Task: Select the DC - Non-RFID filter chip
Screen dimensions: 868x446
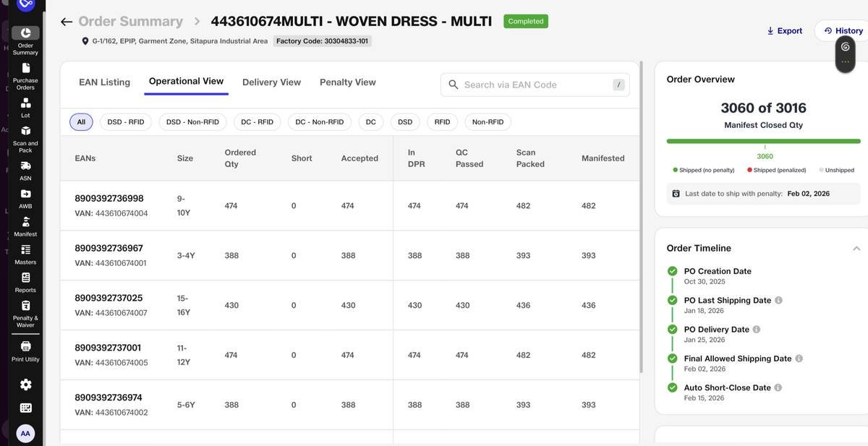Action: [320, 122]
